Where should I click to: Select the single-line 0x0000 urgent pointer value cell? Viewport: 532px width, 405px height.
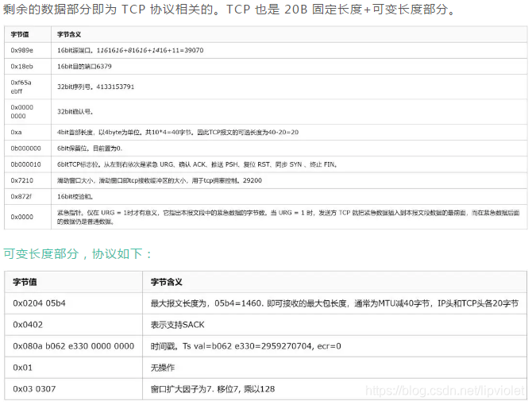pos(28,217)
